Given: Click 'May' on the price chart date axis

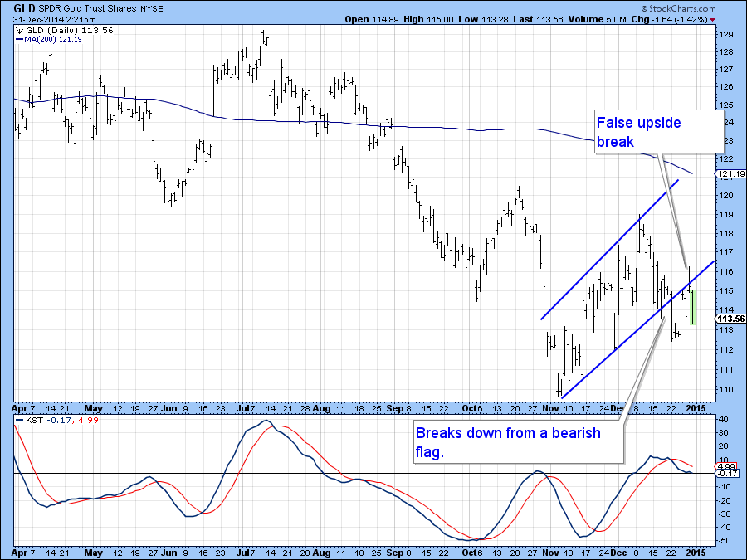Looking at the screenshot, I should click(x=93, y=408).
